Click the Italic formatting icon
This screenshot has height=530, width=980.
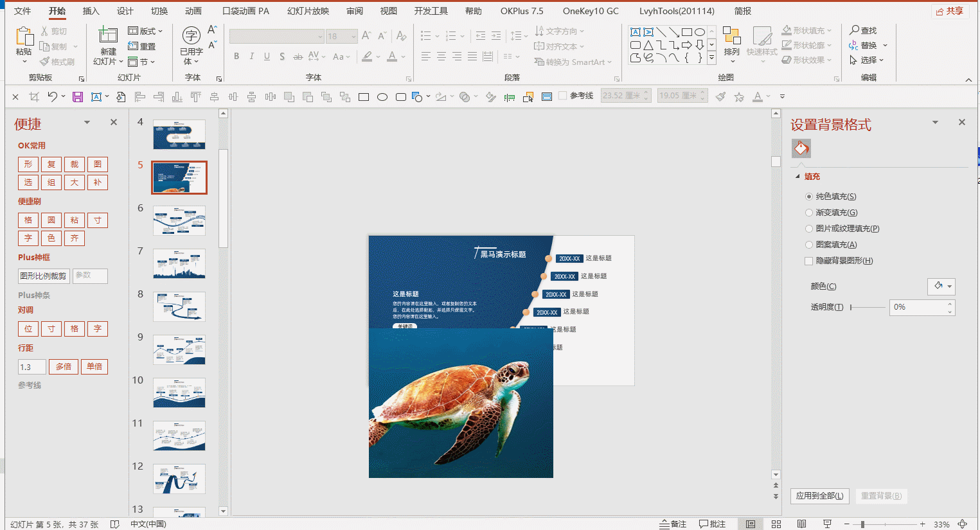click(252, 57)
